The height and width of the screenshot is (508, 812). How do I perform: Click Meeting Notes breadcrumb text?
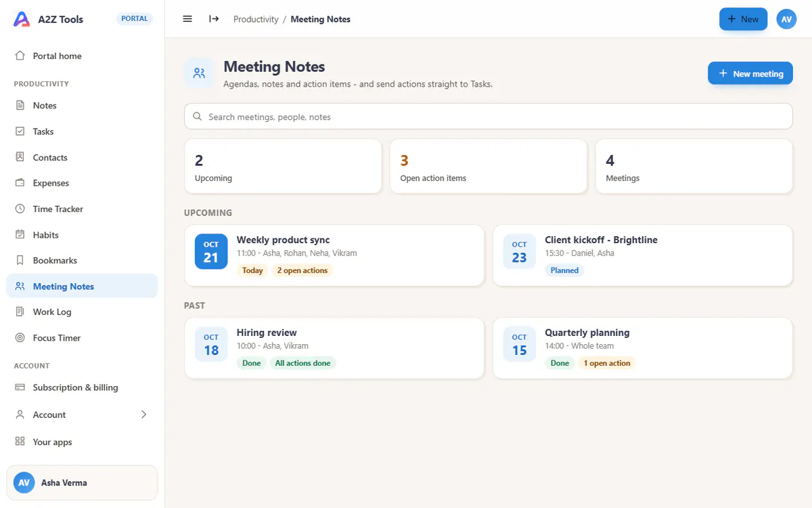click(321, 19)
